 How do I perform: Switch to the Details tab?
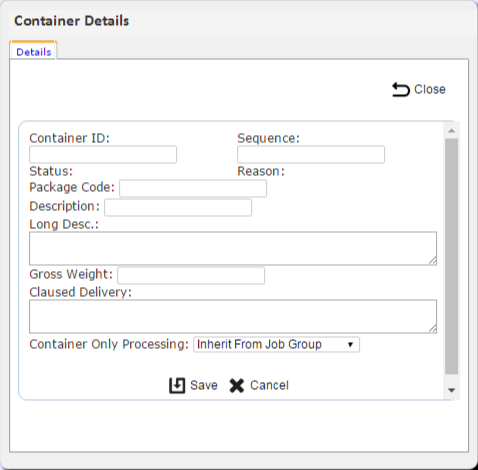(34, 52)
